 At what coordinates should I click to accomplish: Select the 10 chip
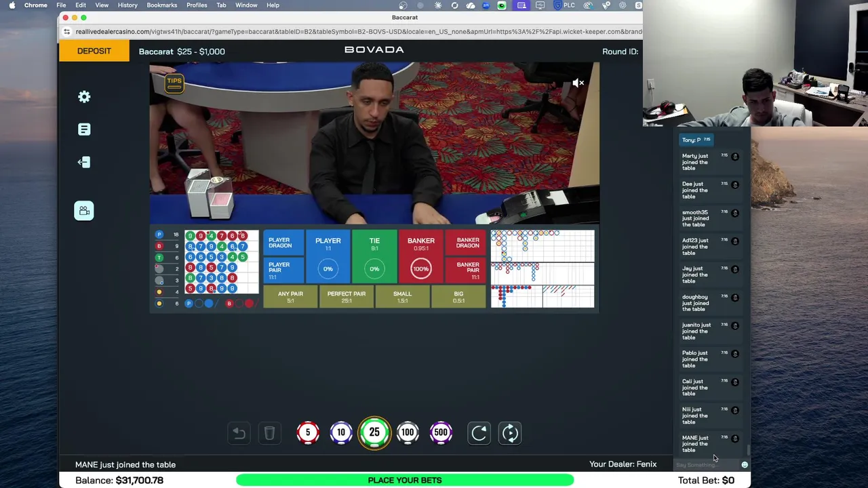(x=341, y=432)
